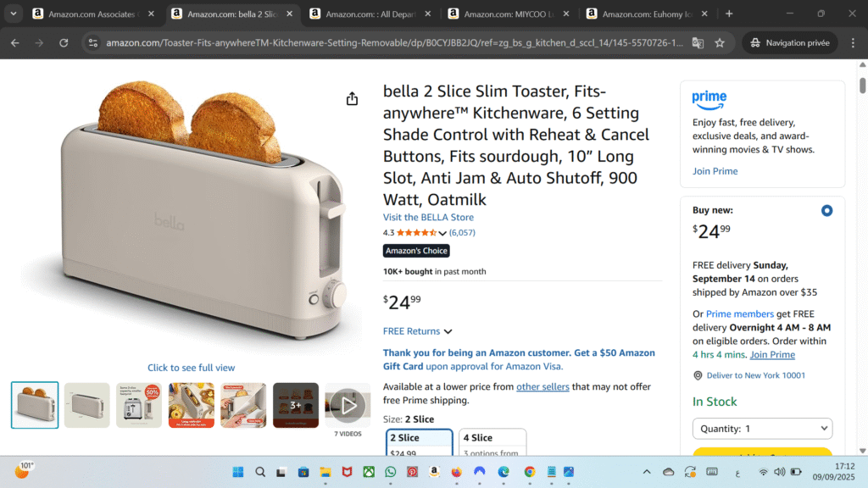The image size is (868, 488).
Task: Select the 4 Slice size option
Action: 492,441
